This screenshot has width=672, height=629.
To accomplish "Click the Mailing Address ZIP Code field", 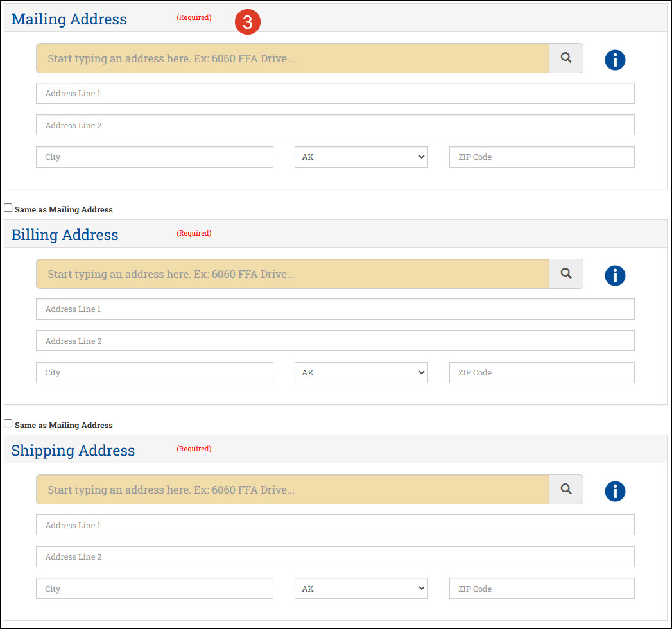I will 542,157.
